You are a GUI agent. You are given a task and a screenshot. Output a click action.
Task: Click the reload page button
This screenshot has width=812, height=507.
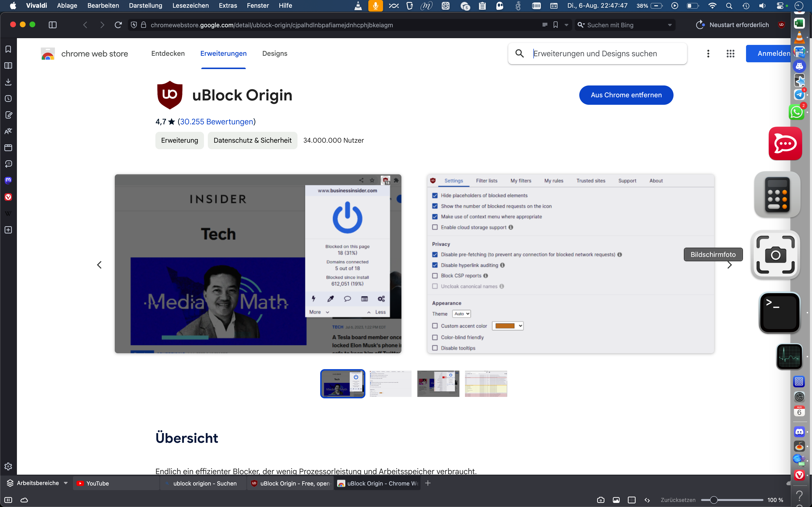point(118,25)
